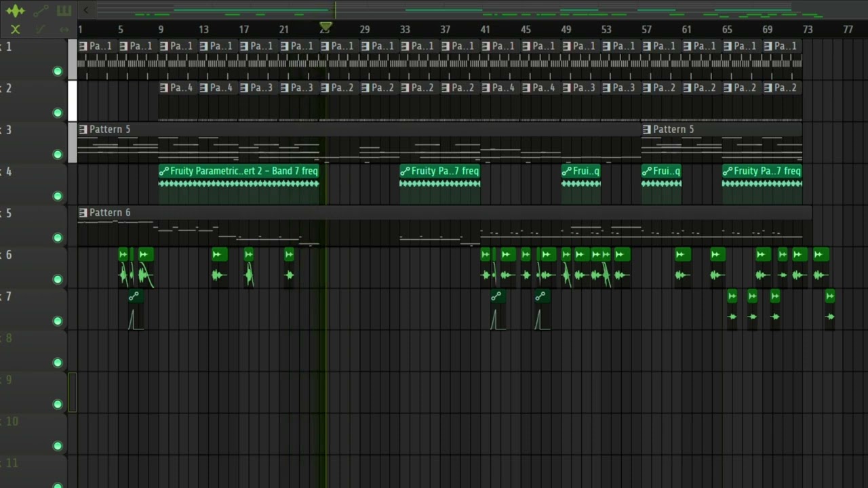Open the first Pa..1 clip icon on track 1
This screenshot has width=868, height=488.
83,46
